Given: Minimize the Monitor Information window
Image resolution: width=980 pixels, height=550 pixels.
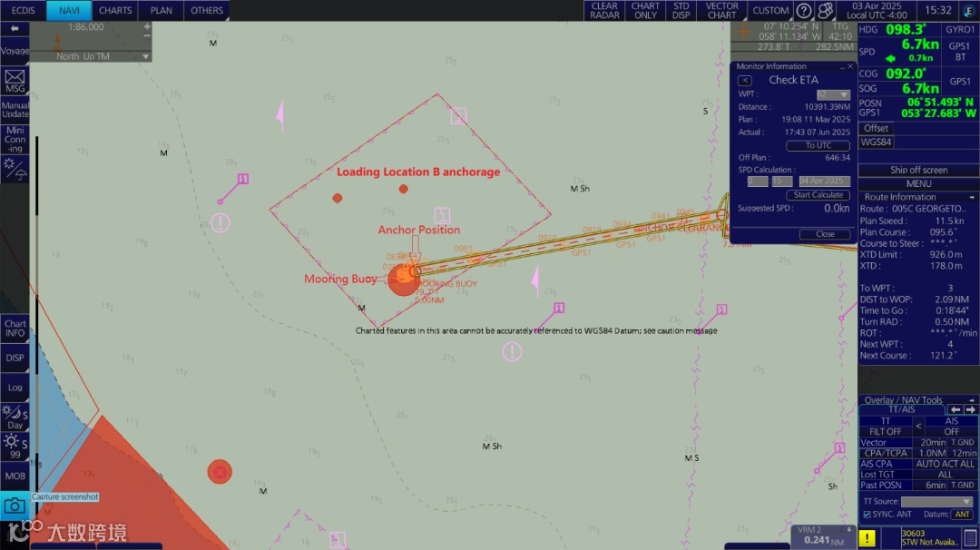Looking at the screenshot, I should pos(842,66).
